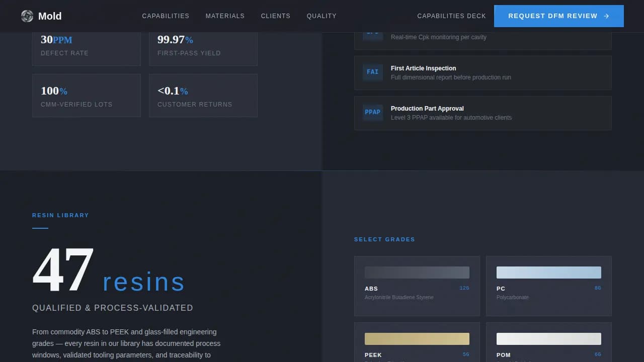Screen dimensions: 644x362
Task: Open the First Article Inspection entry
Action: click(483, 72)
